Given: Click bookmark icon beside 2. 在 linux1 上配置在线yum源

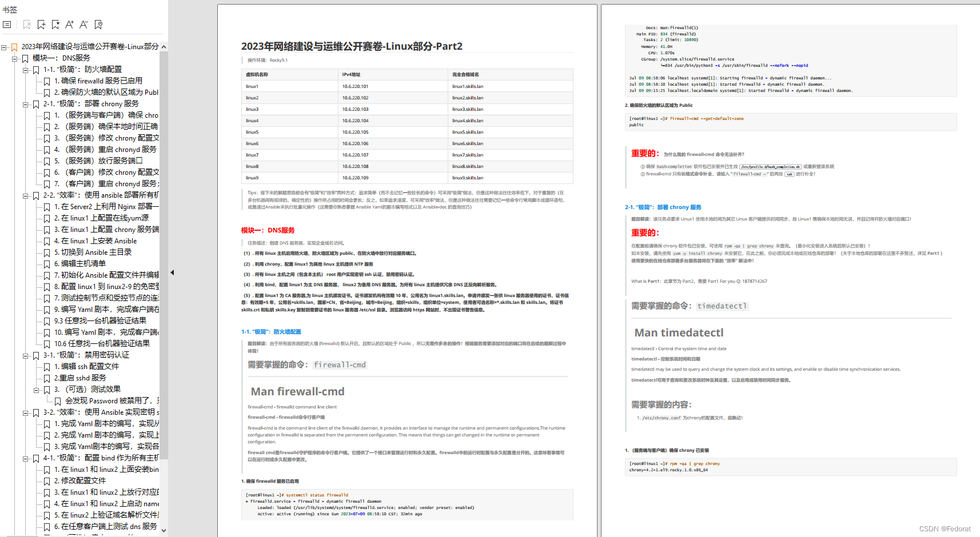Looking at the screenshot, I should pos(47,218).
